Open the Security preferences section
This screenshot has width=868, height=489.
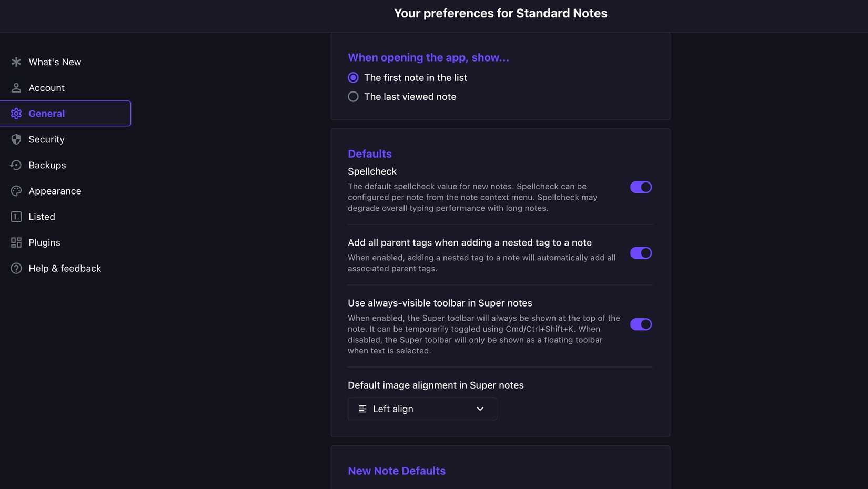click(47, 139)
